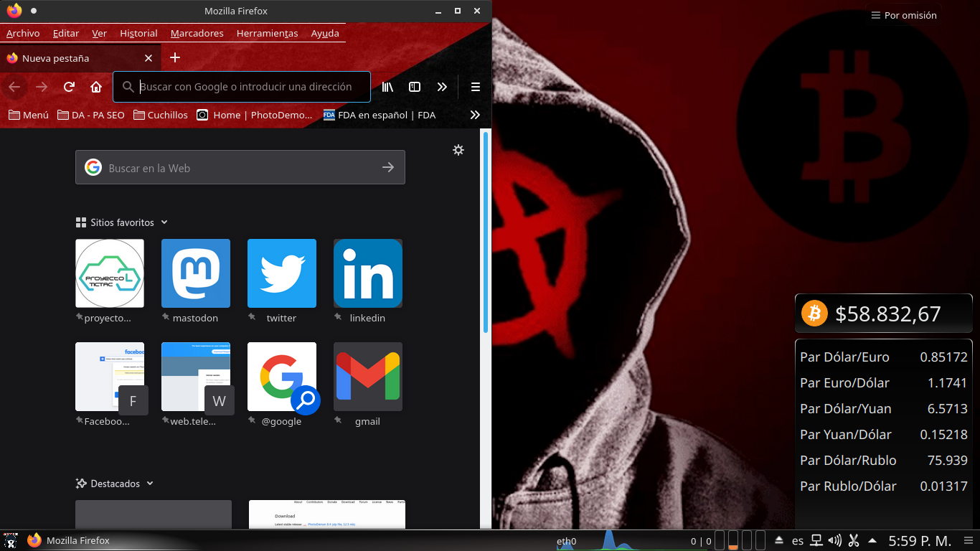Open new tab settings gear
980x551 pixels.
pyautogui.click(x=458, y=150)
